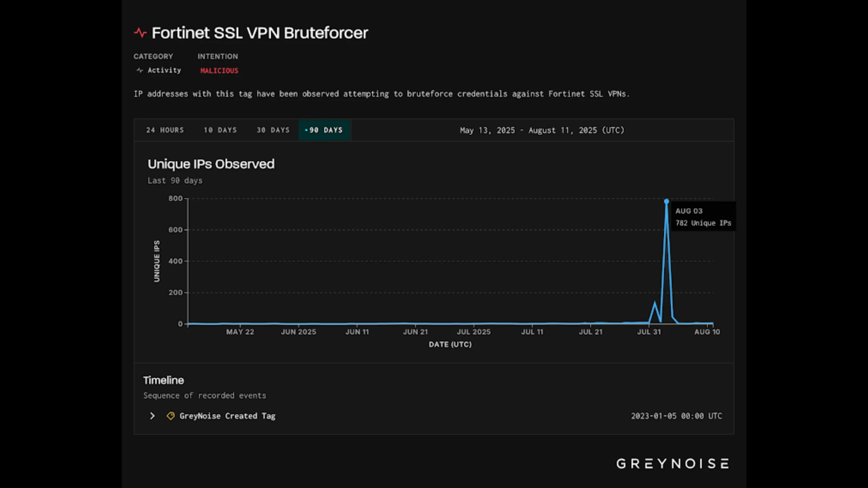868x488 pixels.
Task: Click the Activity category label
Action: tap(165, 70)
